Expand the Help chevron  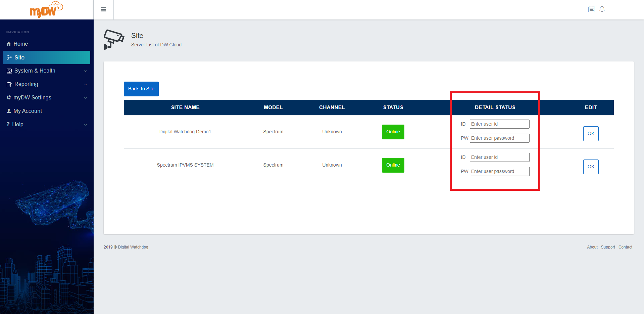[86, 125]
